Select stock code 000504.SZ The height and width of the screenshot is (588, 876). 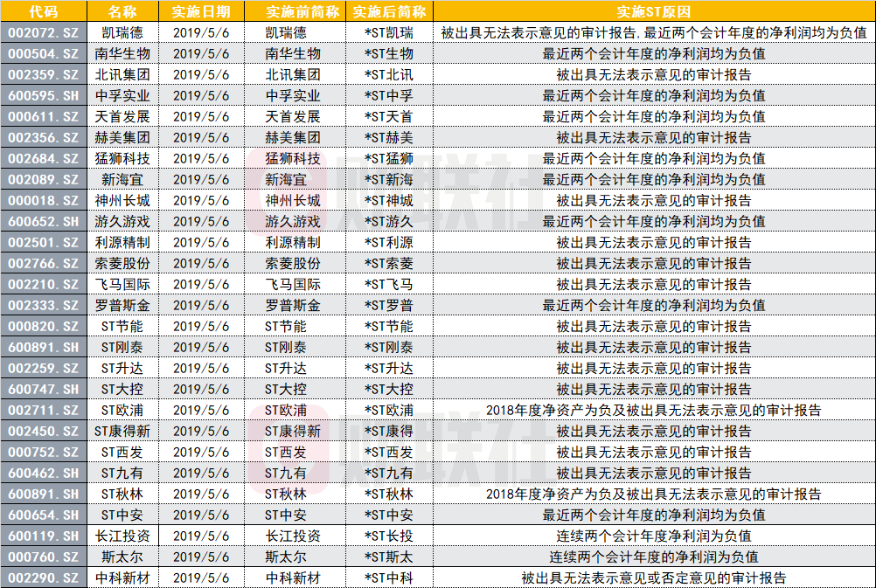pyautogui.click(x=44, y=53)
